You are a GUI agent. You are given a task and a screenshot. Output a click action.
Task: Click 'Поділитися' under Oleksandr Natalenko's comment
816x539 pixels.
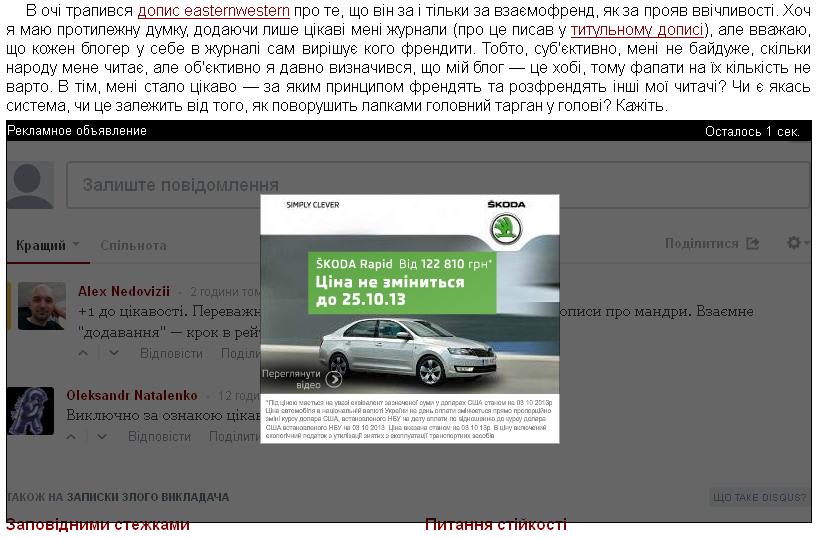(234, 437)
